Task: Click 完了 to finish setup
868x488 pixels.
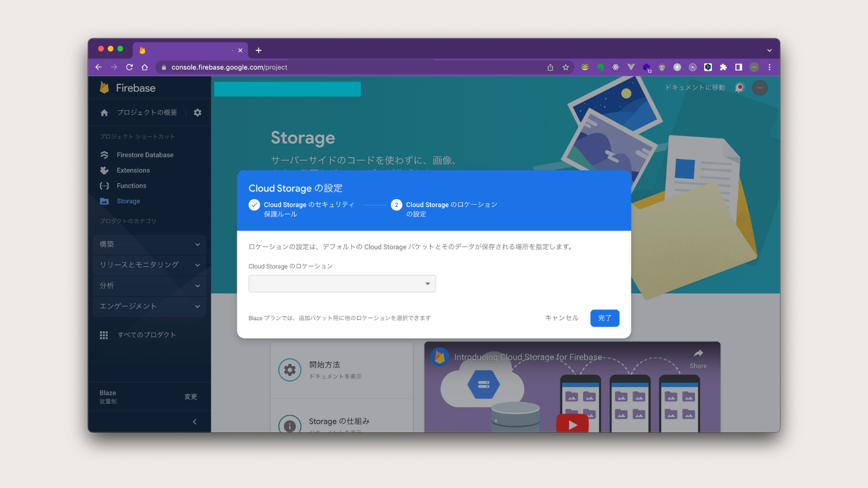Action: (x=605, y=318)
